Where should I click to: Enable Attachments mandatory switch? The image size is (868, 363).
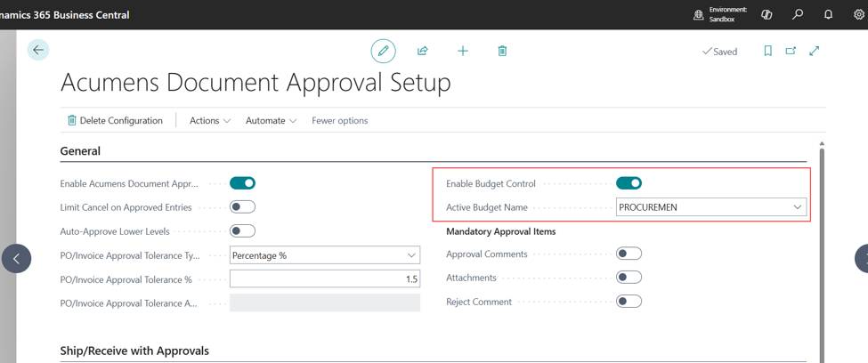tap(629, 278)
